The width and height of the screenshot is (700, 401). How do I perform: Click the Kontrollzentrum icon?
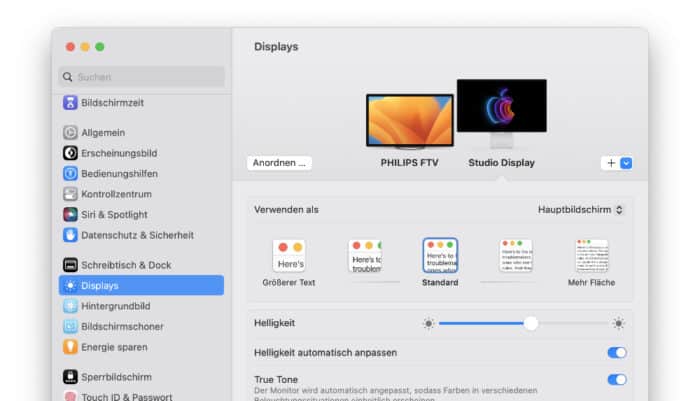[70, 194]
